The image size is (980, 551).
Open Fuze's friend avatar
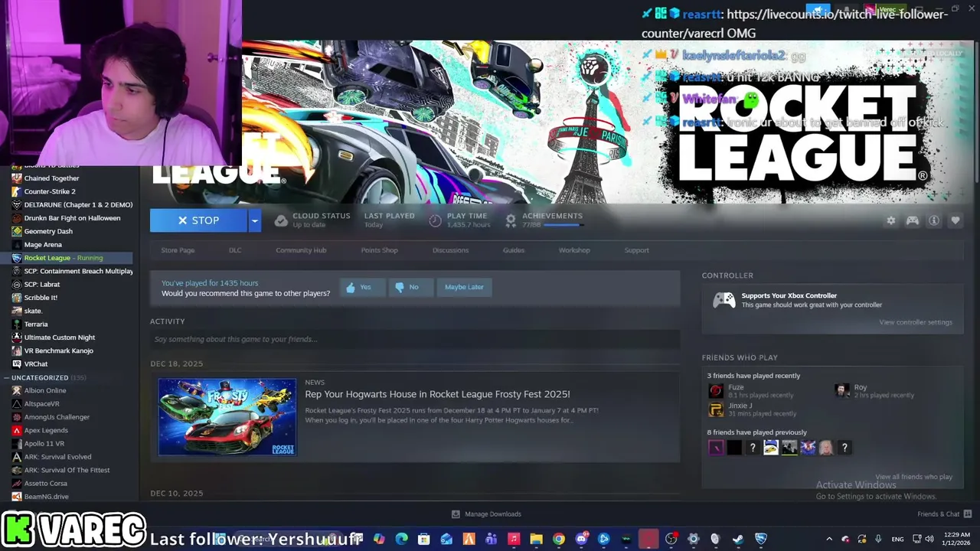716,391
